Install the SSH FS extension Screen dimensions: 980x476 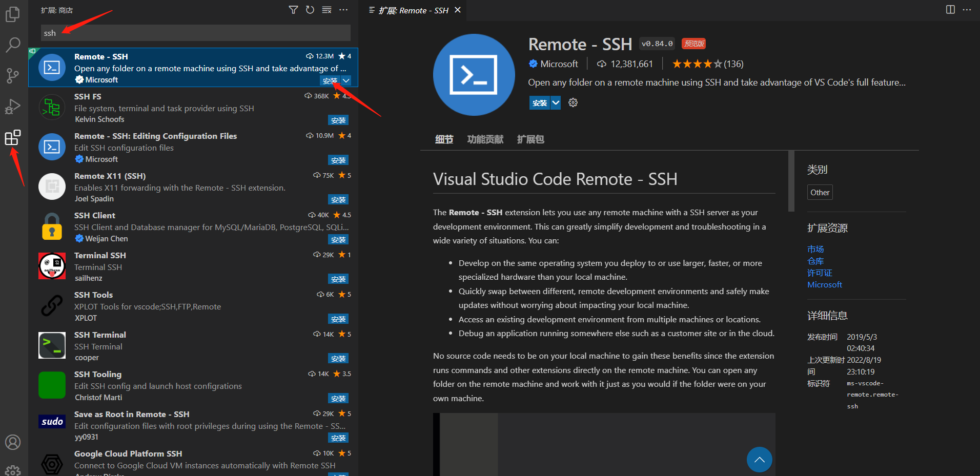[338, 120]
